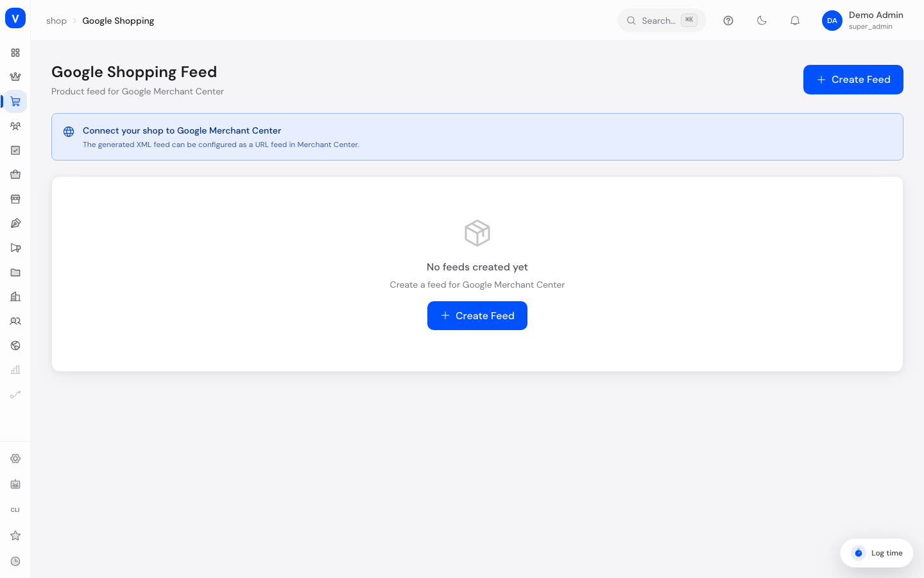Toggle dark mode with the moon icon
The height and width of the screenshot is (578, 924).
(x=762, y=21)
